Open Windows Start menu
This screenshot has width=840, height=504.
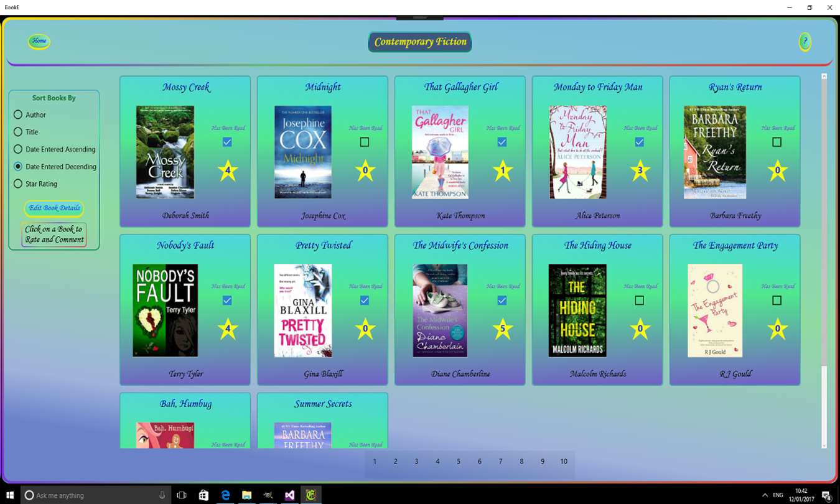coord(10,495)
